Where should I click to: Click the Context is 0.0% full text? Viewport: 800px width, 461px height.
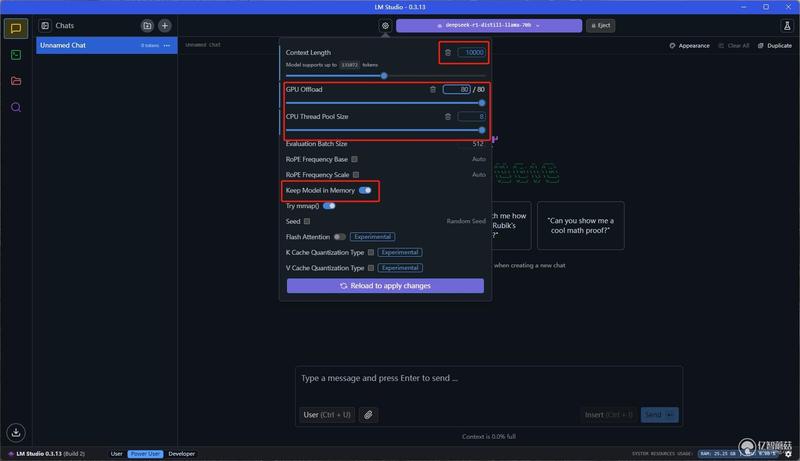(x=489, y=437)
